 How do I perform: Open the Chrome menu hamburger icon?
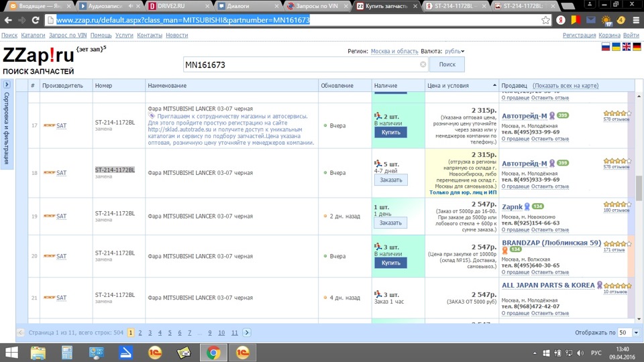(x=636, y=20)
